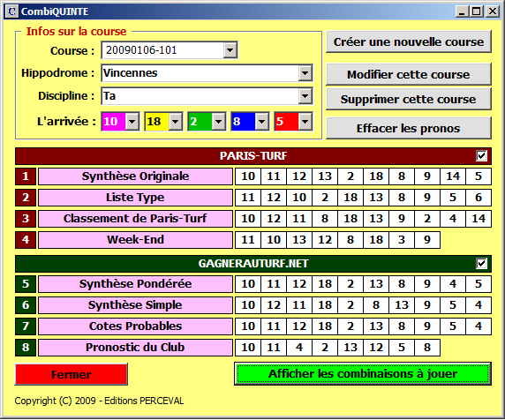Click the CombiQUINTE title bar app icon
The height and width of the screenshot is (420, 505).
11,11
